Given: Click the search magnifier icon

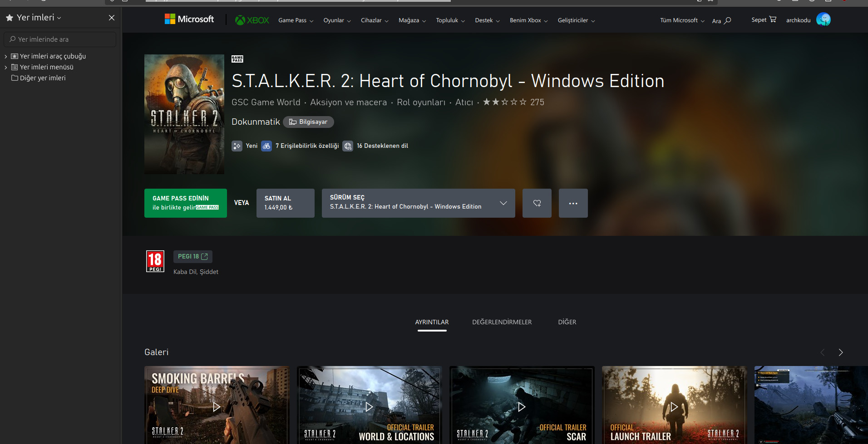Looking at the screenshot, I should (728, 20).
